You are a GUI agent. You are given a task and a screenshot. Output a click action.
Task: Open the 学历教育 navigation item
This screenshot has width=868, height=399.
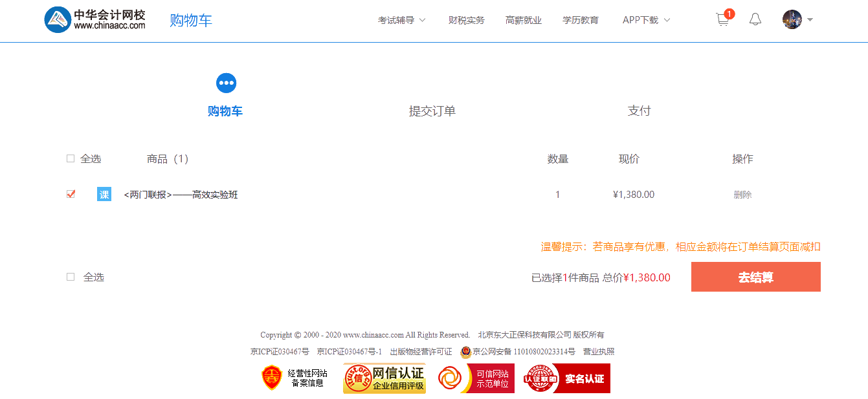tap(581, 20)
